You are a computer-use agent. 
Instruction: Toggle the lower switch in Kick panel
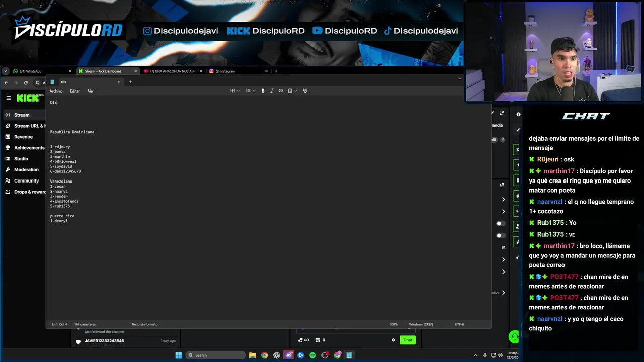point(500,235)
